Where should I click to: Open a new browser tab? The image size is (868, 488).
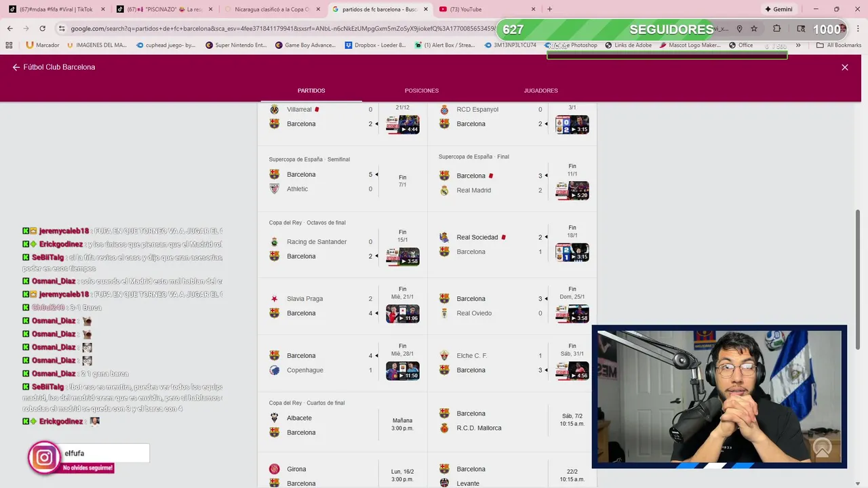[549, 9]
